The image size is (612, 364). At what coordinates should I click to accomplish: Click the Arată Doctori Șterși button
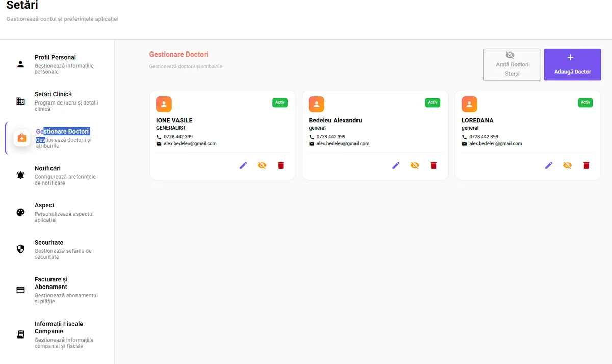[x=512, y=64]
